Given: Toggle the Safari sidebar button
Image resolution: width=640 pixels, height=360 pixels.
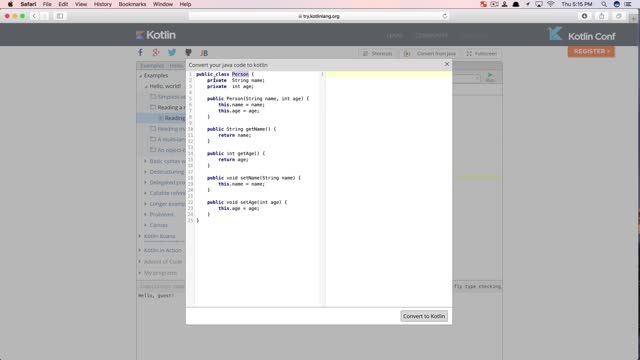Looking at the screenshot, I should coord(60,16).
